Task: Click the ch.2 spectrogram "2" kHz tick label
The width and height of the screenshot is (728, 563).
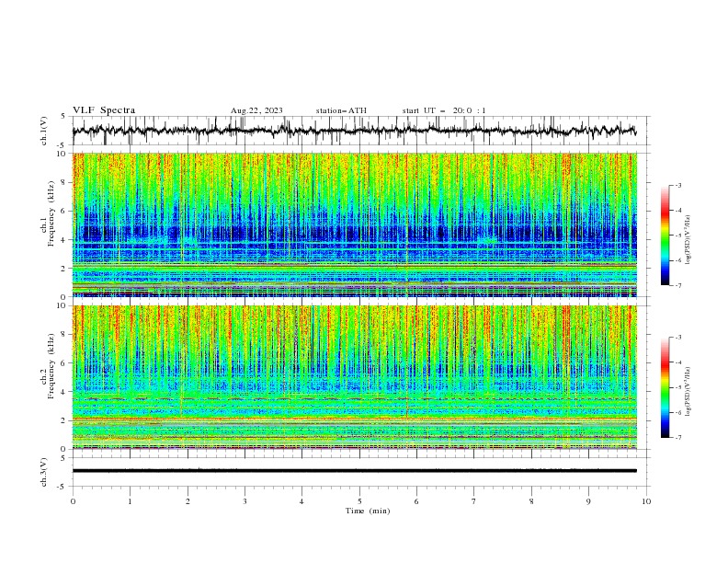Action: pos(65,420)
